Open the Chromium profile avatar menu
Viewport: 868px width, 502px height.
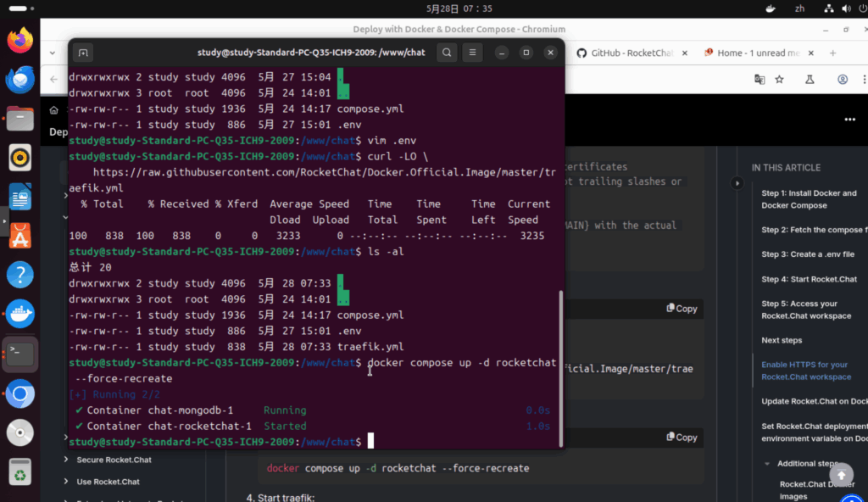tap(843, 79)
